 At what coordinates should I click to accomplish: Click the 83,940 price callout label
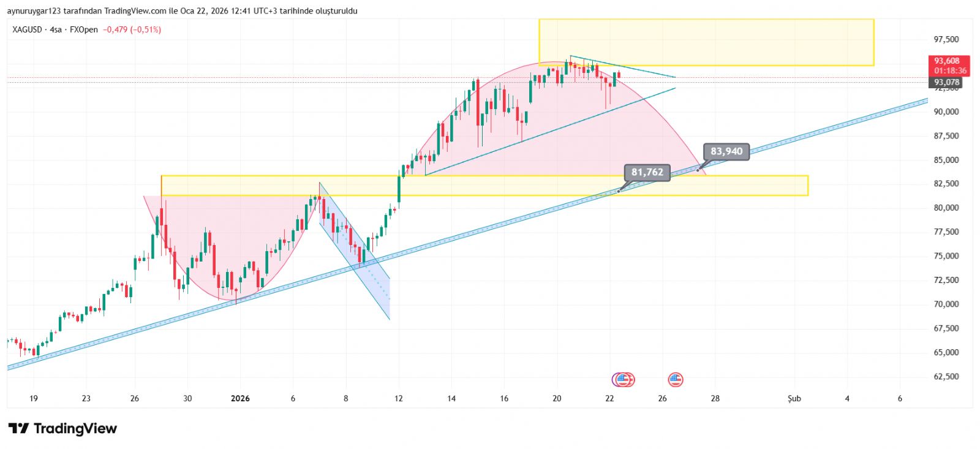[x=726, y=151]
